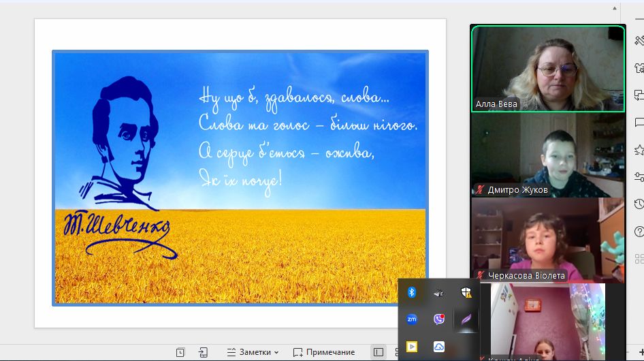The image size is (644, 361).
Task: Click the purple feather tray icon
Action: [466, 319]
